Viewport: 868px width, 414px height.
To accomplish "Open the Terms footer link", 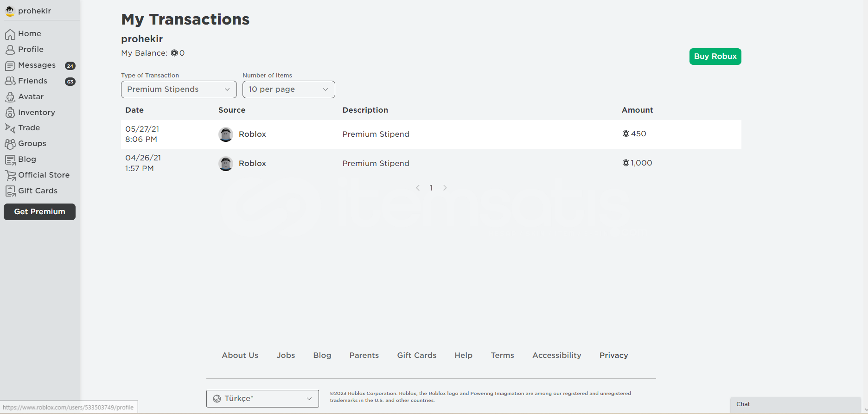I will pos(503,356).
